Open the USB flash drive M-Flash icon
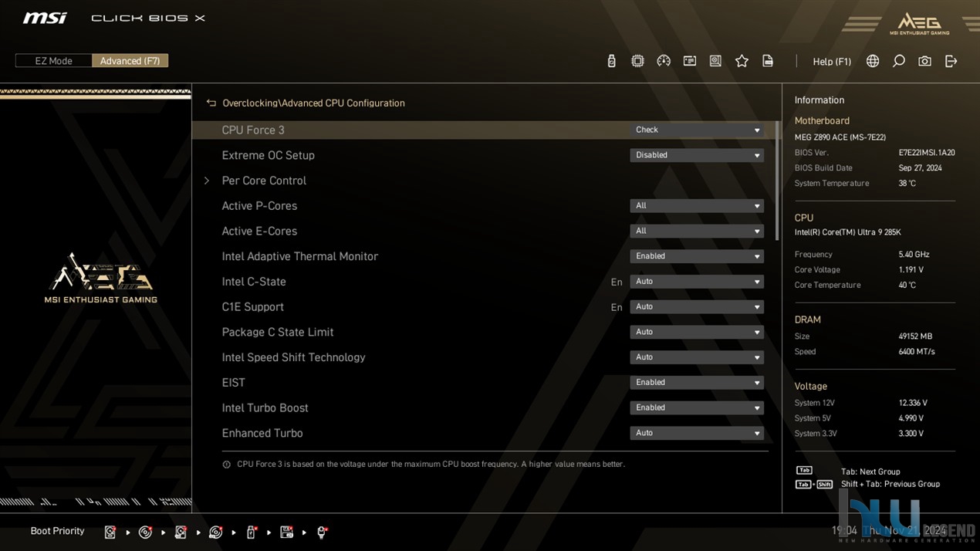The width and height of the screenshot is (980, 551). (x=611, y=61)
